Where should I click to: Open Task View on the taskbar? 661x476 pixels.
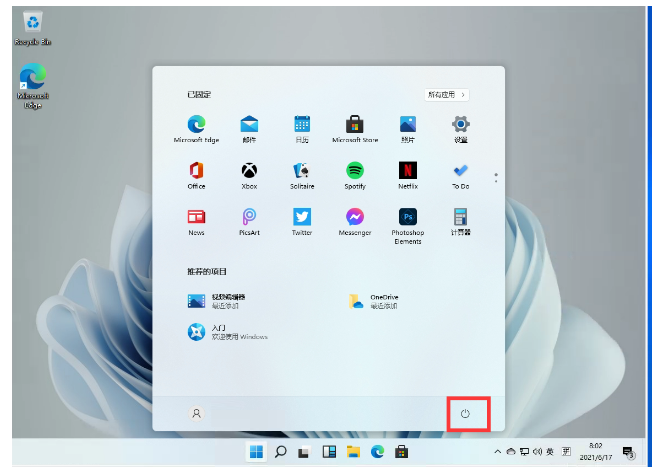click(304, 452)
